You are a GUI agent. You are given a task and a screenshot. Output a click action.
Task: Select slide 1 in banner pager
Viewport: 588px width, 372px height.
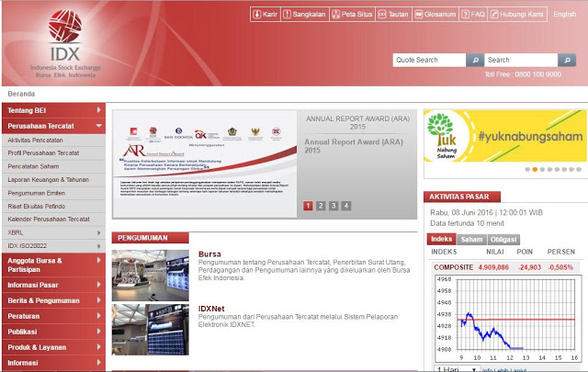[x=308, y=206]
